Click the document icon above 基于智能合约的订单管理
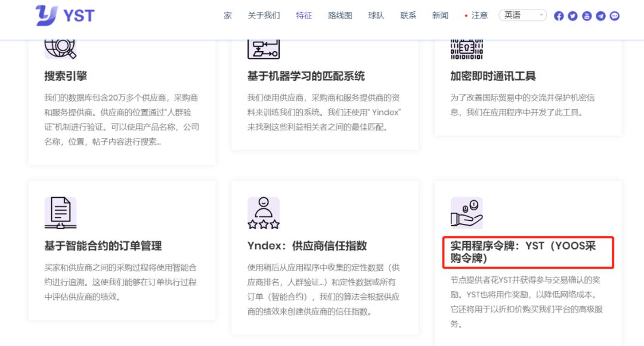The width and height of the screenshot is (644, 346). tap(60, 213)
